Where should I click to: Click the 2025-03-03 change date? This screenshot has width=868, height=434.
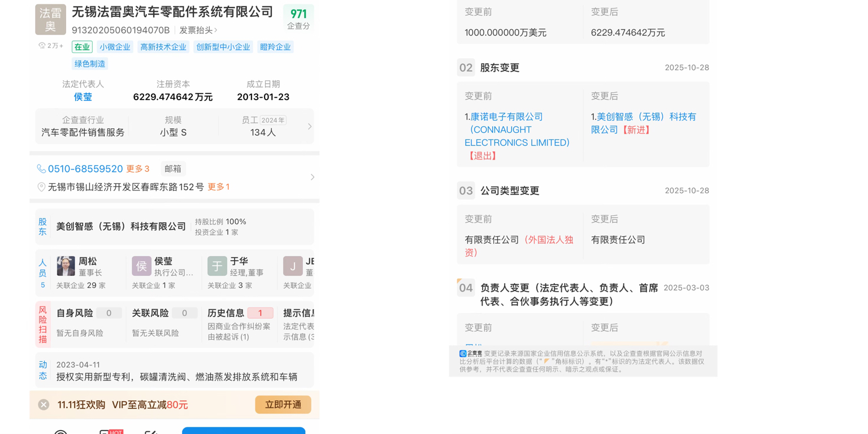click(686, 288)
